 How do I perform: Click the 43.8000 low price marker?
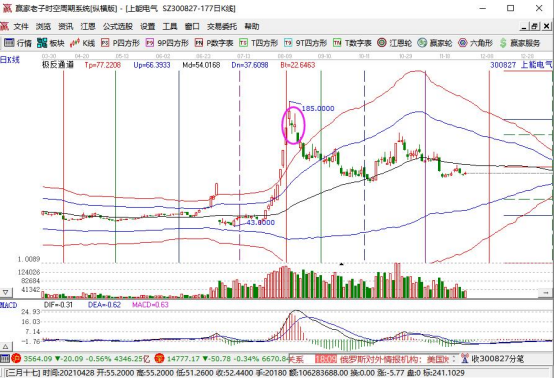pyautogui.click(x=260, y=222)
